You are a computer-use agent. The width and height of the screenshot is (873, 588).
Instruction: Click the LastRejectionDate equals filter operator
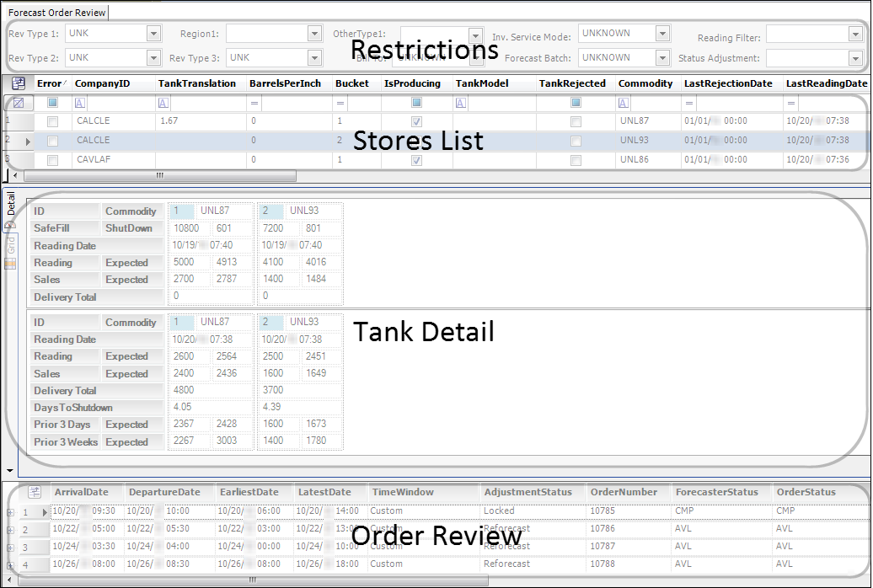pyautogui.click(x=689, y=103)
